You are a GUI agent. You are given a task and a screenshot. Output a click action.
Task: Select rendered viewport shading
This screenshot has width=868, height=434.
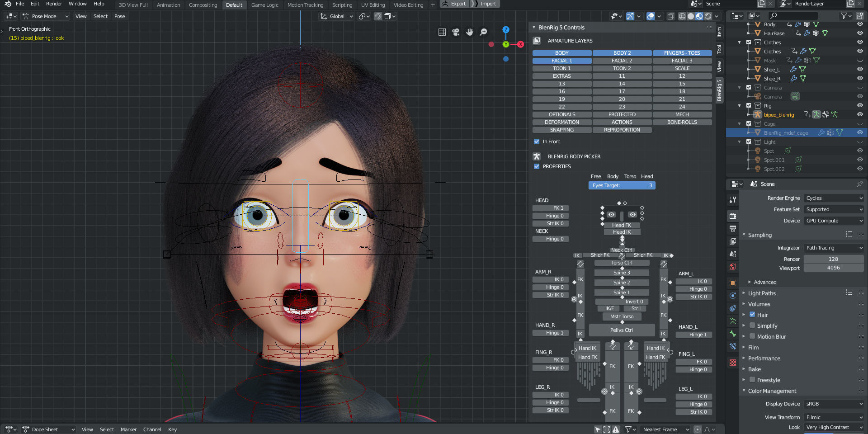pos(708,16)
